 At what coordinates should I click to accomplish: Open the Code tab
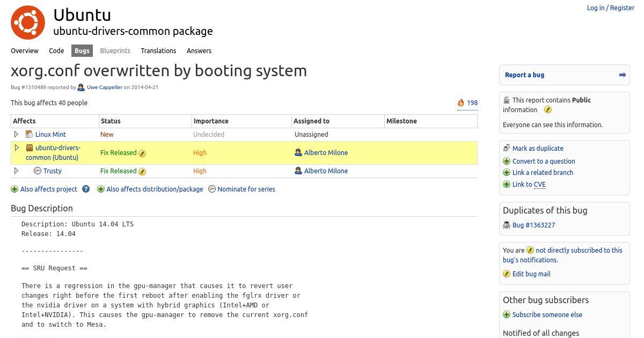(x=56, y=51)
